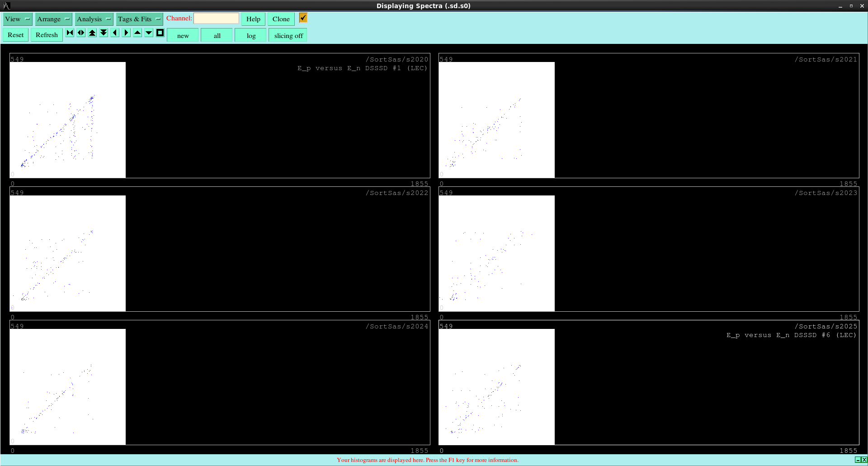The image size is (868, 466).
Task: Click the /SortSas/s2022 spectrum label
Action: 397,193
